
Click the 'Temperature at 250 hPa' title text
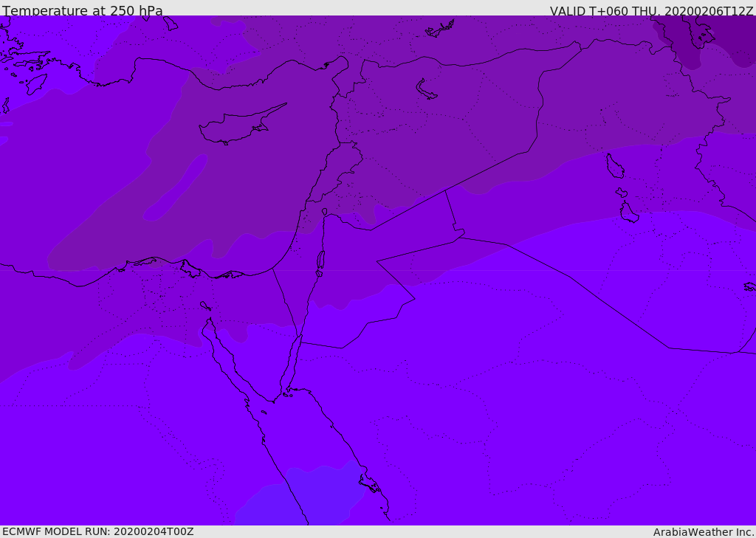point(83,10)
